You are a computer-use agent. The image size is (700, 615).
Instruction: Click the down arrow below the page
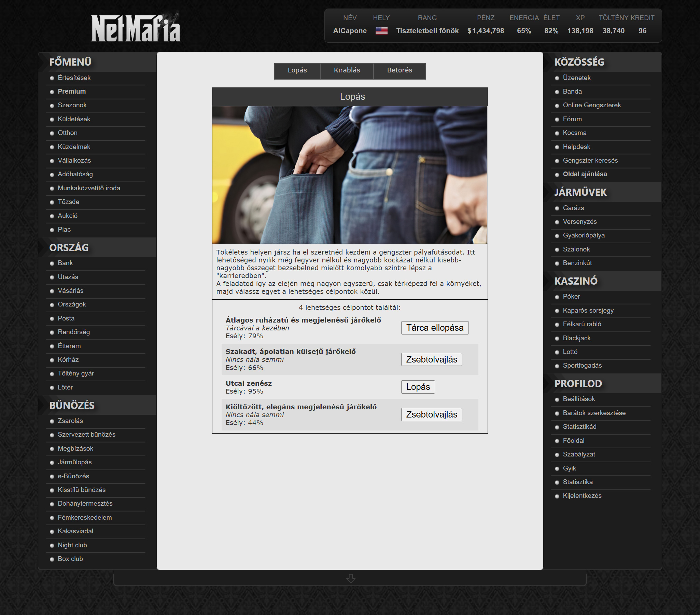tap(350, 578)
